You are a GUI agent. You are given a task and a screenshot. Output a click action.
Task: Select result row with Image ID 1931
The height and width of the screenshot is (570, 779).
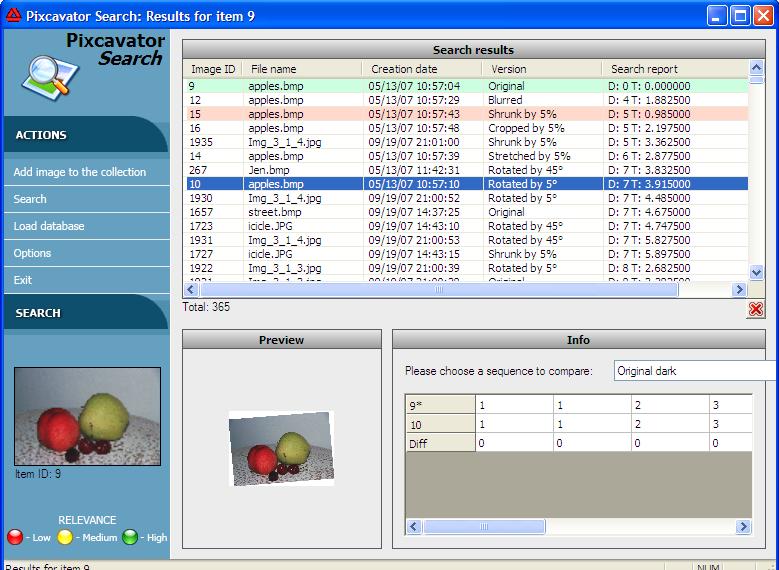467,240
